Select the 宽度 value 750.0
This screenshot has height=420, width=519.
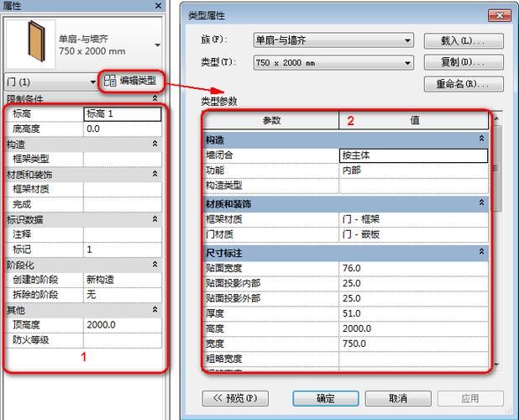pyautogui.click(x=413, y=344)
